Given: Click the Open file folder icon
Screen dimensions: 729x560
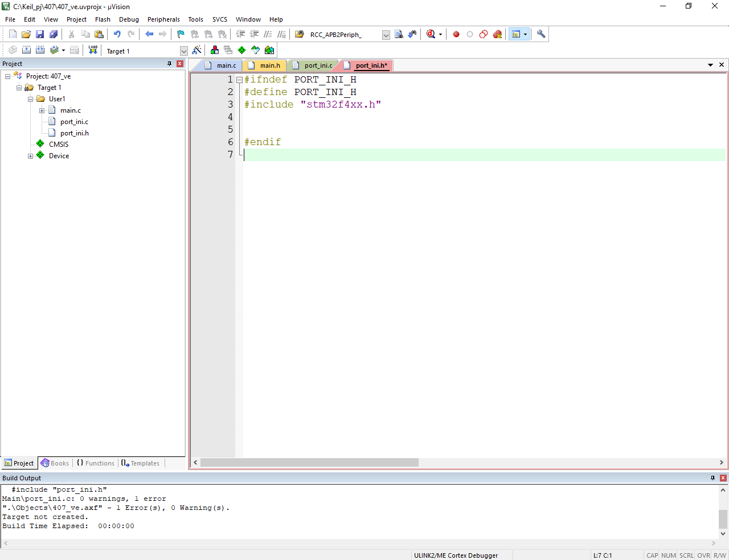Looking at the screenshot, I should pyautogui.click(x=26, y=34).
